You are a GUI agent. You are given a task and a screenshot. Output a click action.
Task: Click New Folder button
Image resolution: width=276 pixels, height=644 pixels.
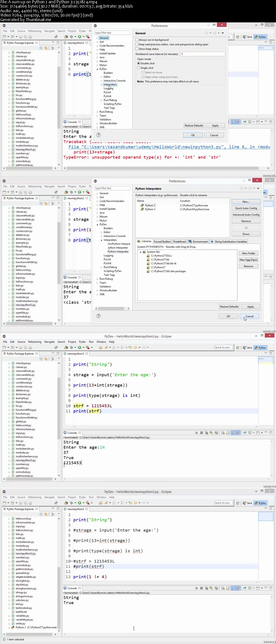coord(249,253)
